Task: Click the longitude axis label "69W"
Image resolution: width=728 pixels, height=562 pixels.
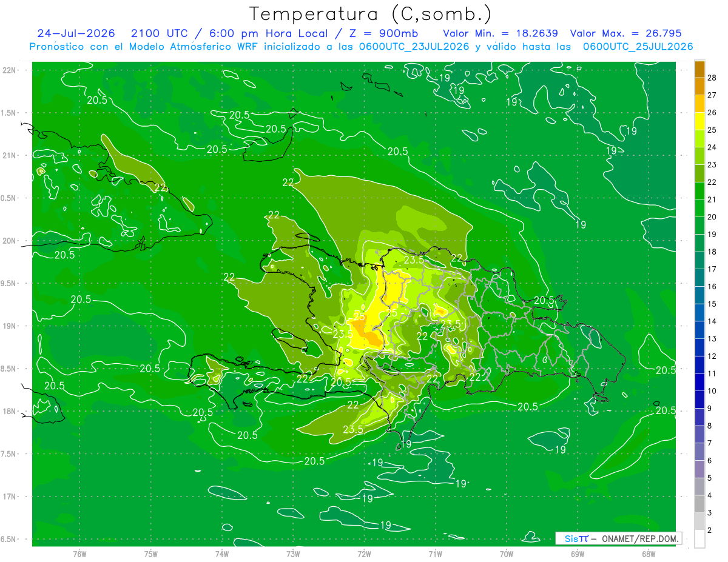Action: [578, 554]
